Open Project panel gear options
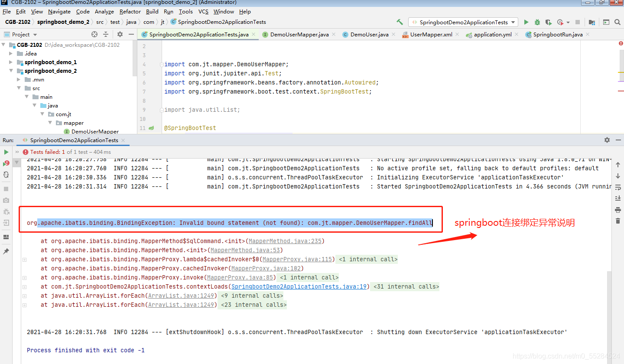This screenshot has width=624, height=364. point(120,34)
